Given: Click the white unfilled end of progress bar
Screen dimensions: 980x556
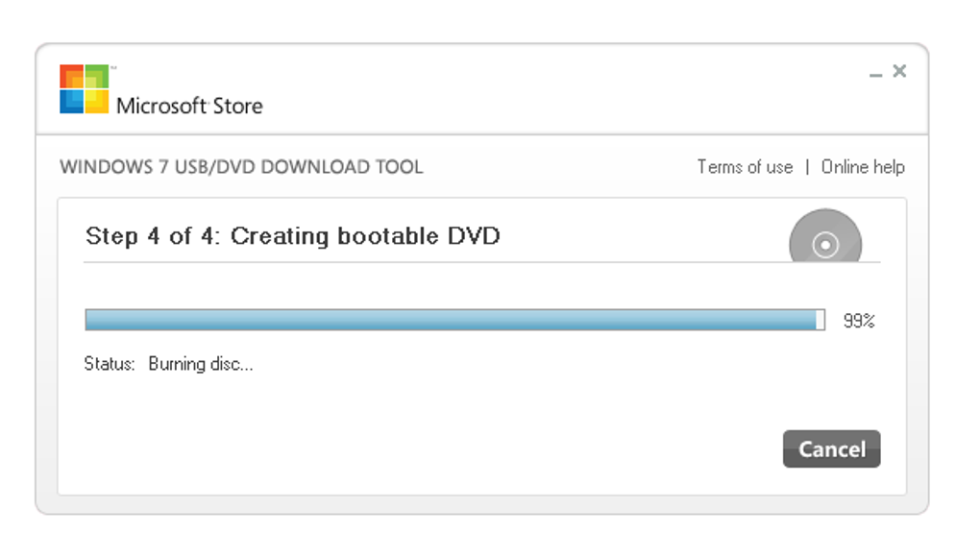Looking at the screenshot, I should point(821,320).
